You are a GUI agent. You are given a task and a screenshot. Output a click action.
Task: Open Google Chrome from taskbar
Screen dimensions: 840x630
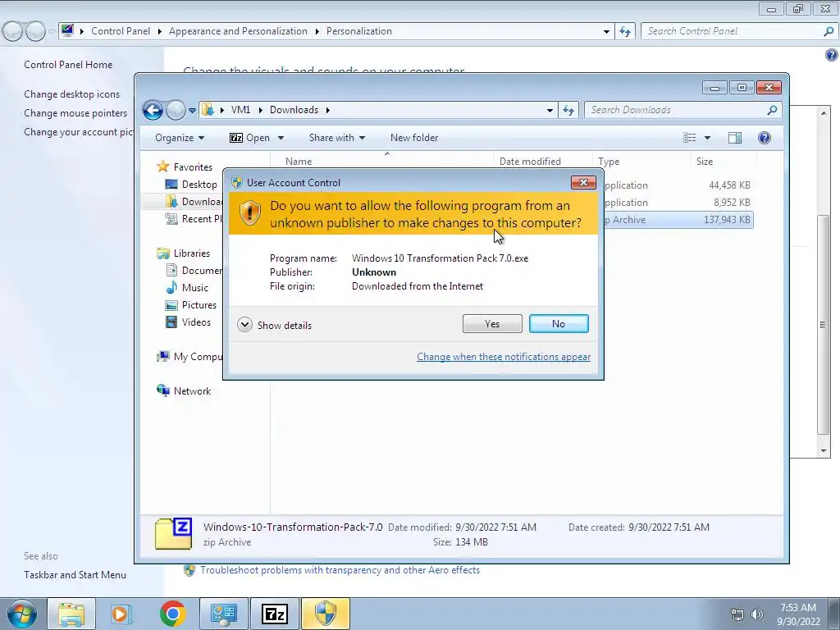172,614
